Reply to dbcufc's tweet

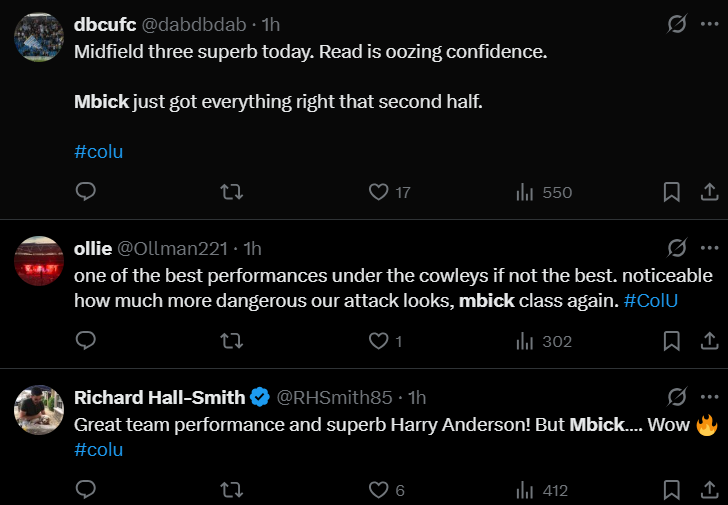86,191
